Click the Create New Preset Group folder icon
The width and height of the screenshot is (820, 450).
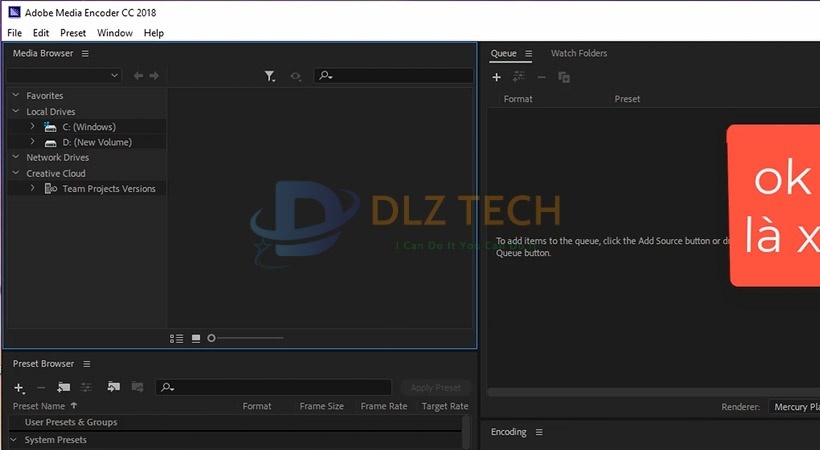pos(64,387)
